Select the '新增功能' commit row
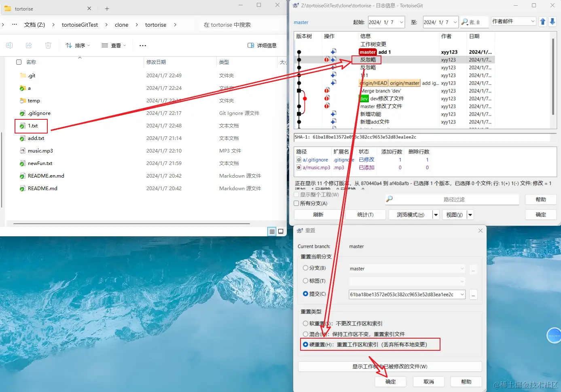The width and height of the screenshot is (561, 392). [x=395, y=114]
